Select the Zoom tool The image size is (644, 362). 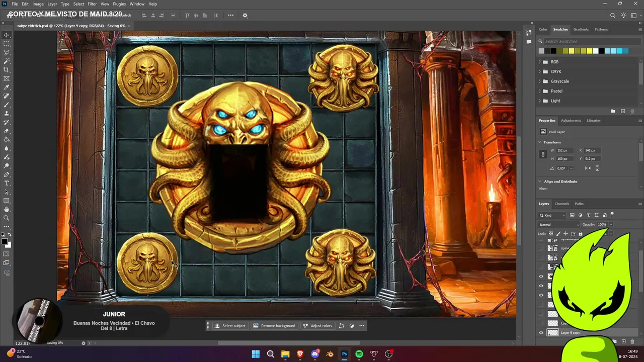(x=7, y=218)
